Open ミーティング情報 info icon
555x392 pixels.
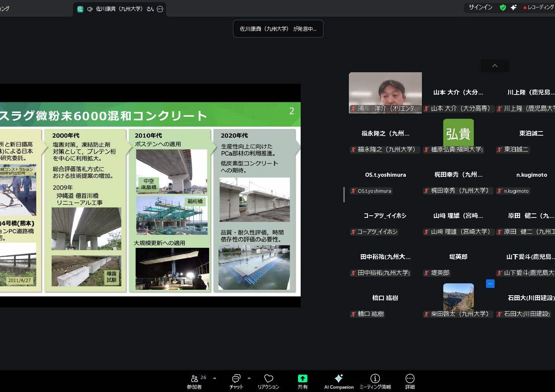click(375, 378)
